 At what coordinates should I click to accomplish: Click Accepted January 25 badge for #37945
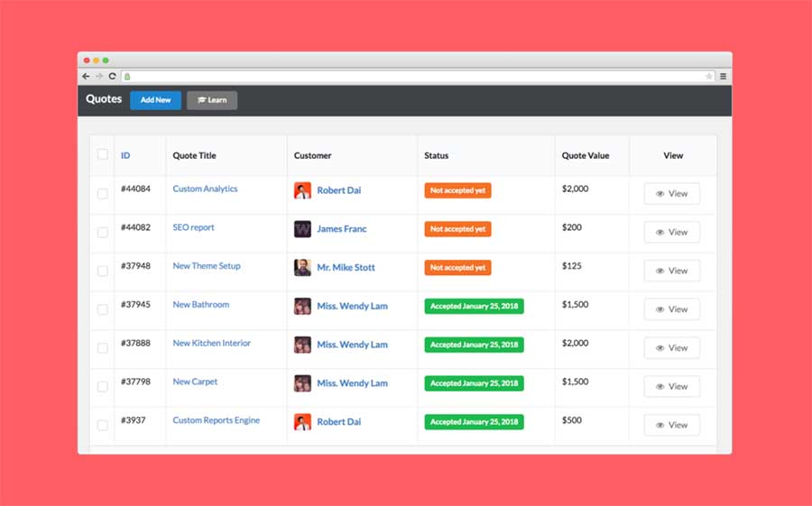click(474, 306)
